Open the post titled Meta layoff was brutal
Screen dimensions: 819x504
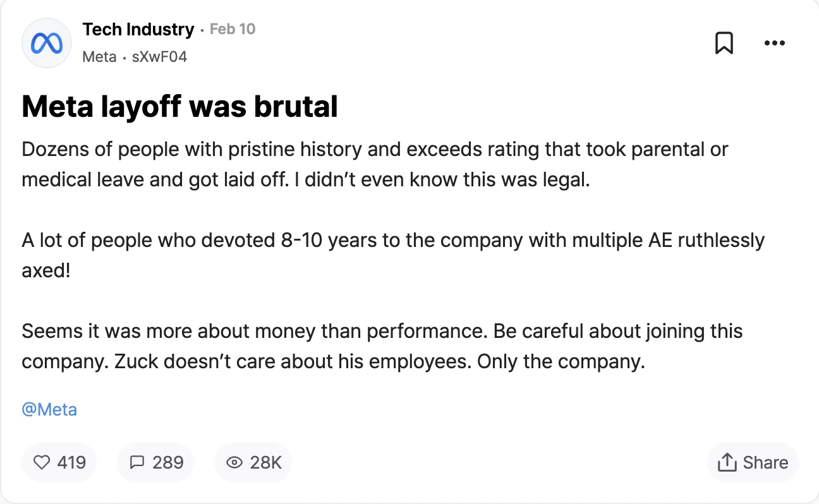click(179, 107)
